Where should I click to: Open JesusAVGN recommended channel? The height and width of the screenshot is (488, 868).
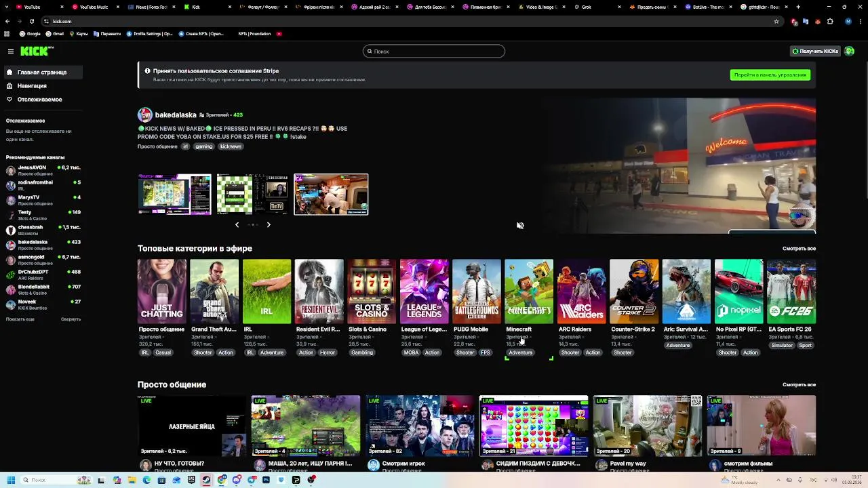pyautogui.click(x=43, y=170)
